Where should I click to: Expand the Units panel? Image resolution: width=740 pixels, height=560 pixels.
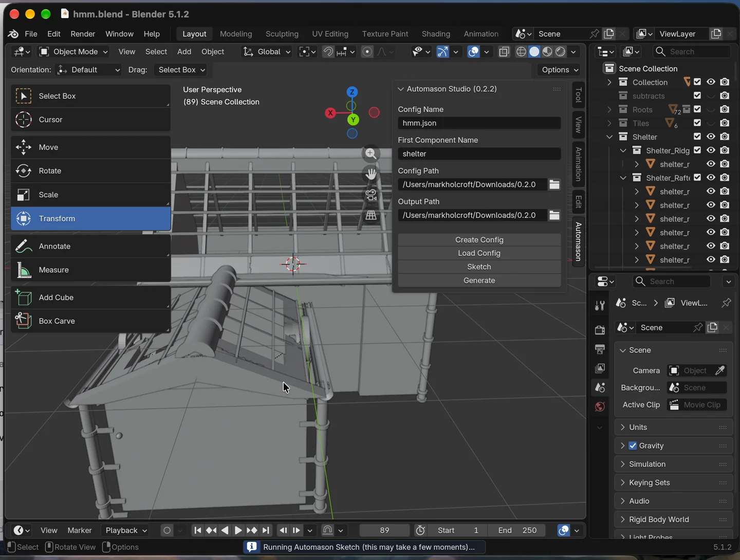(x=673, y=427)
